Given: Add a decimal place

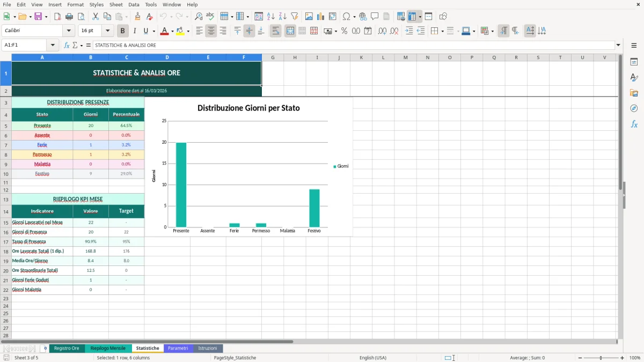Looking at the screenshot, I should coord(383,31).
